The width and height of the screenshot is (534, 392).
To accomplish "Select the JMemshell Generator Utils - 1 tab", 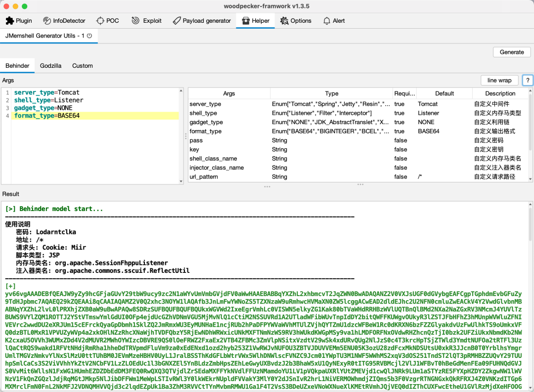I will click(48, 36).
